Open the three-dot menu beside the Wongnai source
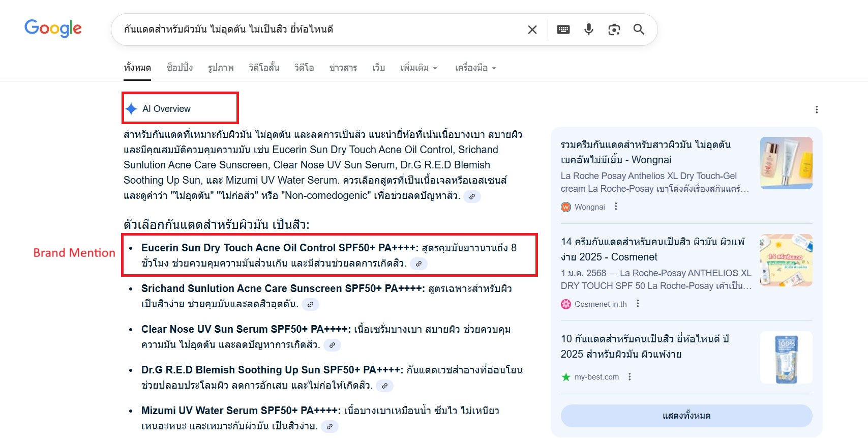 tap(616, 207)
